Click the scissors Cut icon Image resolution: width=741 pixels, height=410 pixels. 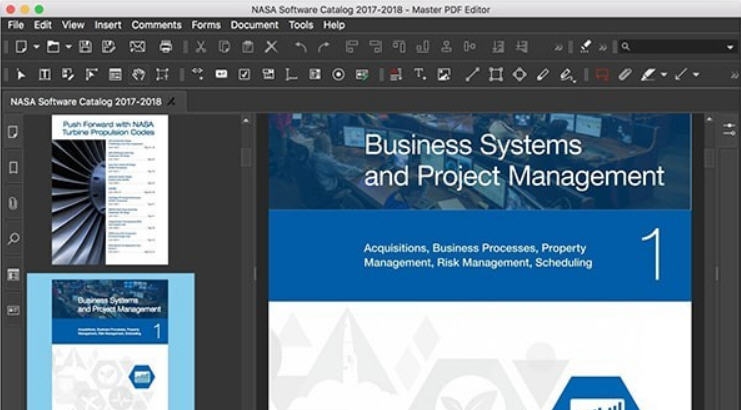200,46
